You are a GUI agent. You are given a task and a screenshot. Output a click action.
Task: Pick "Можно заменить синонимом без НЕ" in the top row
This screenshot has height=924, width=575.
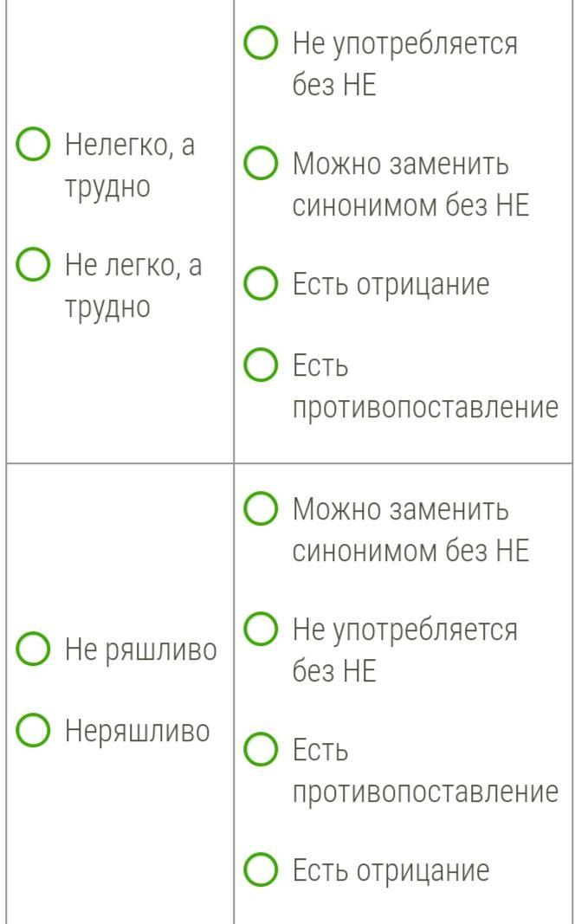260,164
